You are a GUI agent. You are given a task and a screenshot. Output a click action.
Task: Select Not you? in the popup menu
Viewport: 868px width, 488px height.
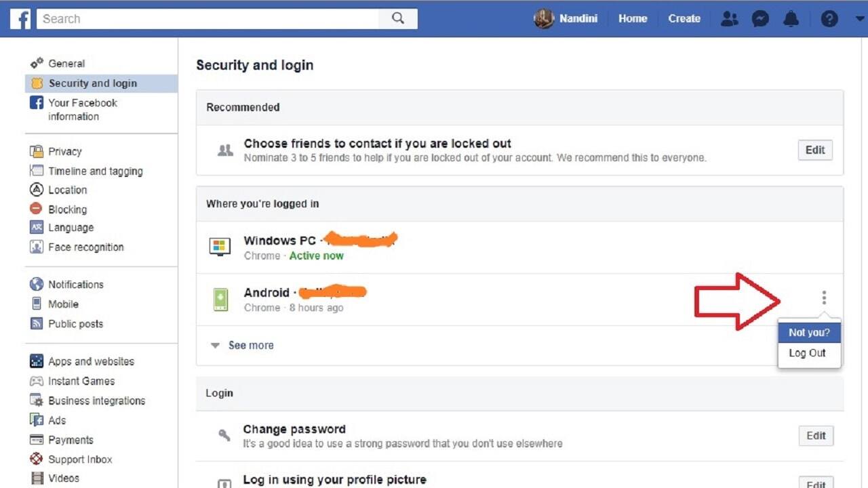[x=809, y=333]
